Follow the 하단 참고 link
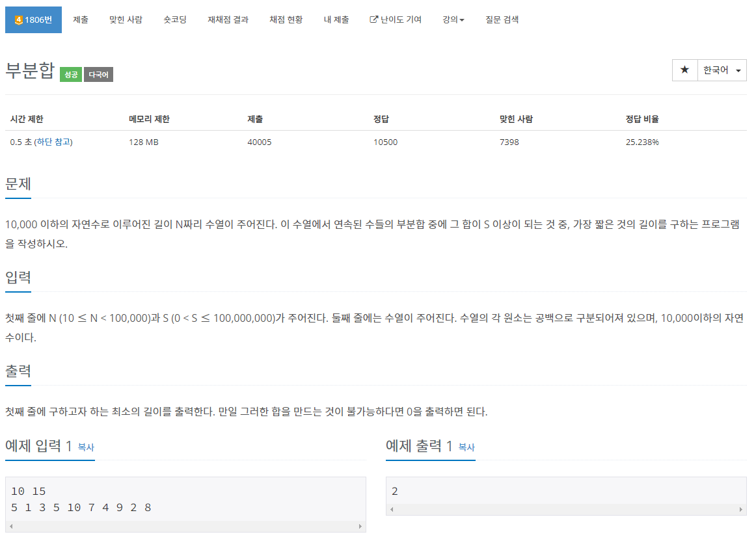 (53, 142)
